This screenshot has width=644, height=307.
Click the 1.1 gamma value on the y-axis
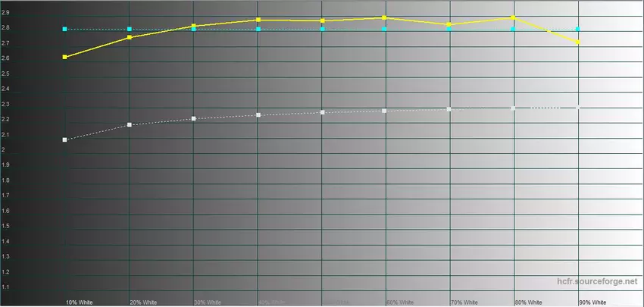click(x=5, y=287)
